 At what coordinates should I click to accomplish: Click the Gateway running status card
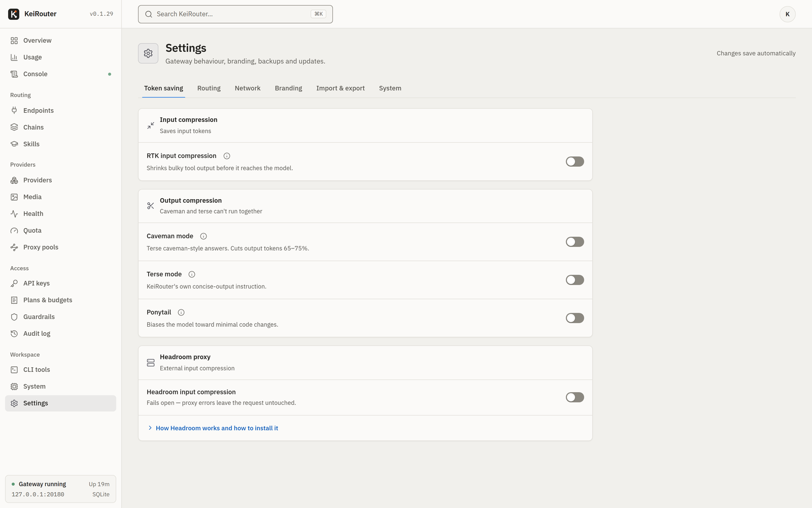click(60, 489)
